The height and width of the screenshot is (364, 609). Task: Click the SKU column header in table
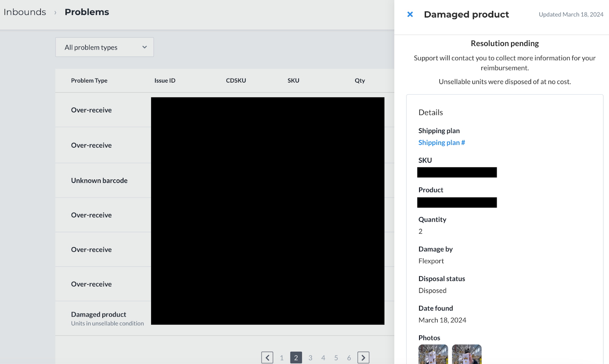(293, 81)
